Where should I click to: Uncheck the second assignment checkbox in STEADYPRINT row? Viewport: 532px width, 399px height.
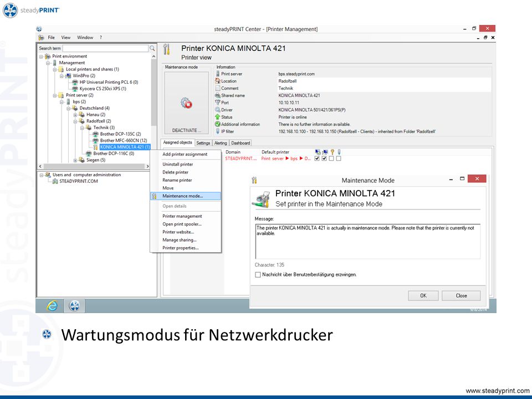pyautogui.click(x=324, y=158)
